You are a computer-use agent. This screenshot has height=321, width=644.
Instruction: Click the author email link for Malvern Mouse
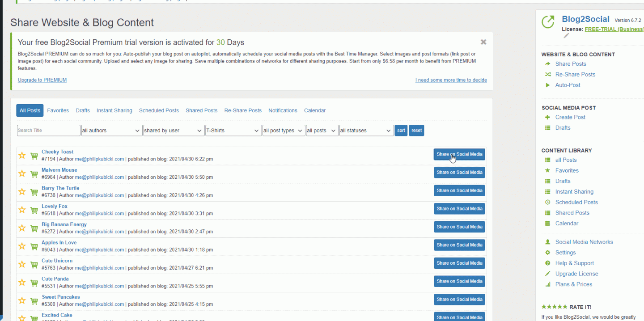[x=99, y=177]
